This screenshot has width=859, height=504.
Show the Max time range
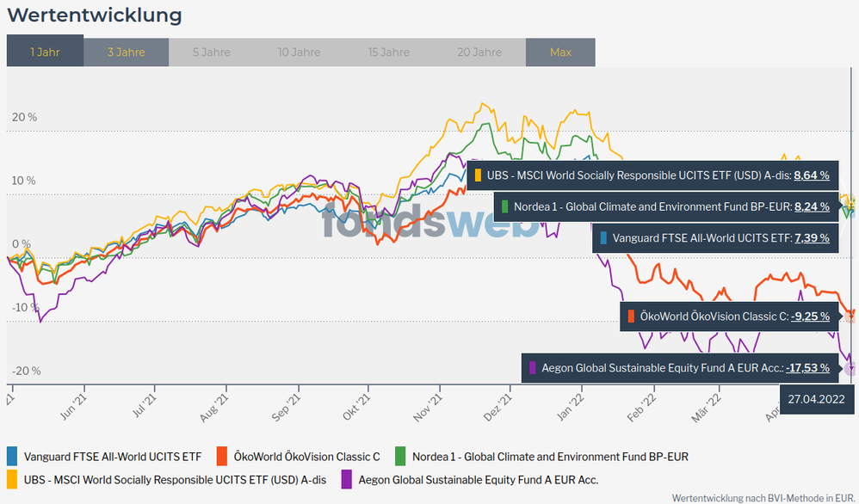pyautogui.click(x=560, y=52)
